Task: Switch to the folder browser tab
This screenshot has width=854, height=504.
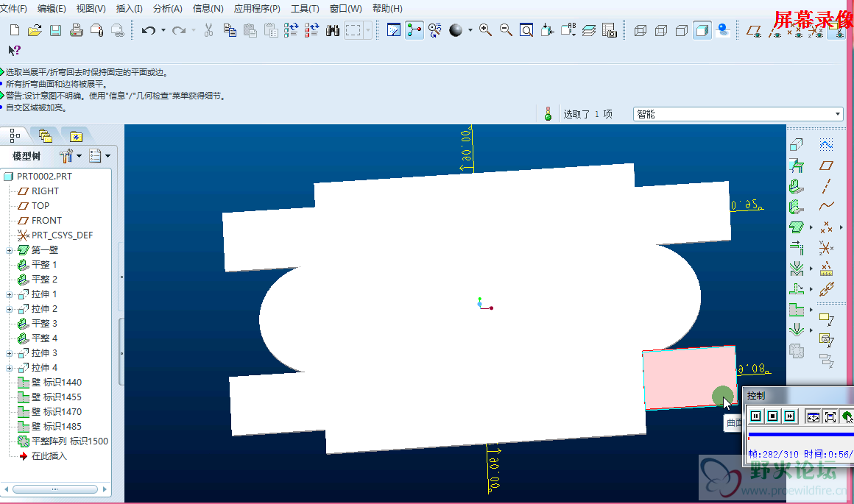Action: 45,135
